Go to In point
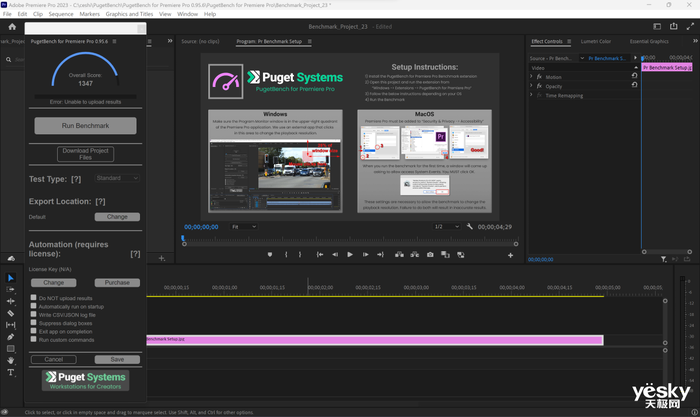The width and height of the screenshot is (700, 417). pyautogui.click(x=320, y=254)
